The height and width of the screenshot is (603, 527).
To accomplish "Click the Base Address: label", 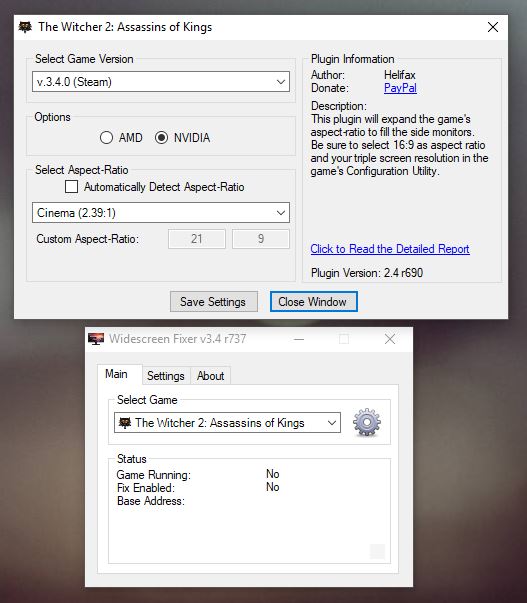I will click(150, 501).
